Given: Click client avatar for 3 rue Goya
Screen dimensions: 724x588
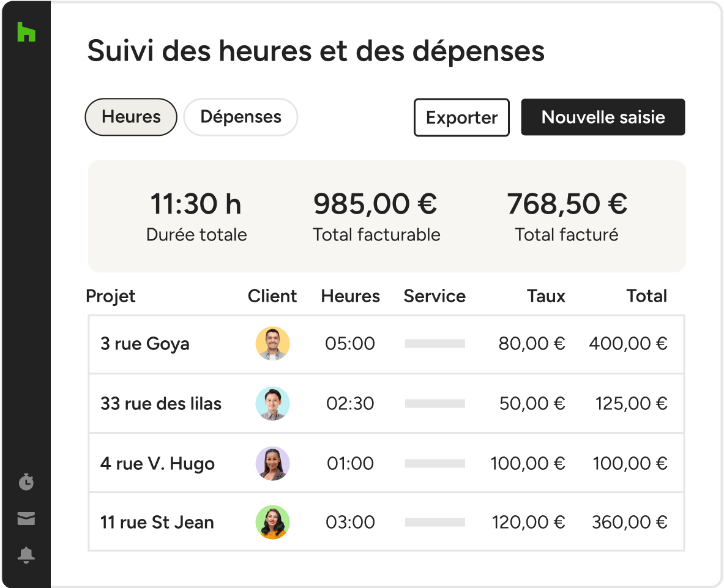Looking at the screenshot, I should coord(272,344).
